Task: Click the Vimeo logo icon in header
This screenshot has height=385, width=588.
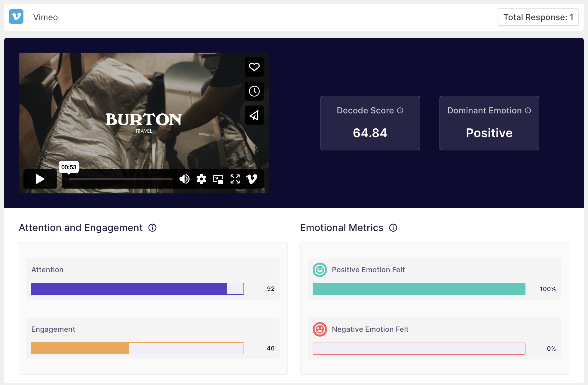Action: pyautogui.click(x=16, y=17)
